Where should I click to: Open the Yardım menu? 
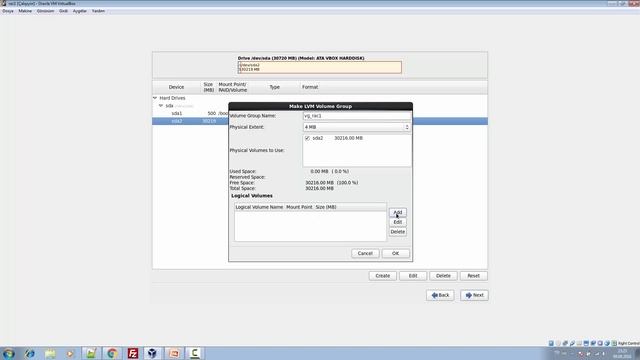(x=98, y=11)
